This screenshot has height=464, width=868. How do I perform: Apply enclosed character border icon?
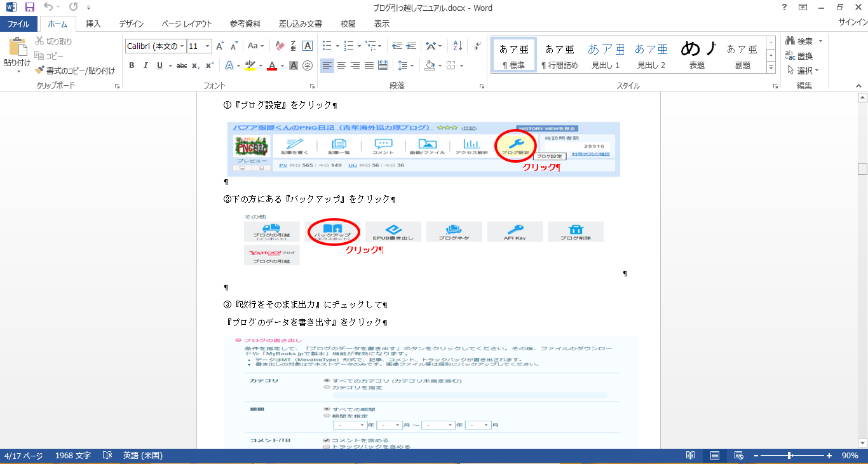[x=308, y=46]
